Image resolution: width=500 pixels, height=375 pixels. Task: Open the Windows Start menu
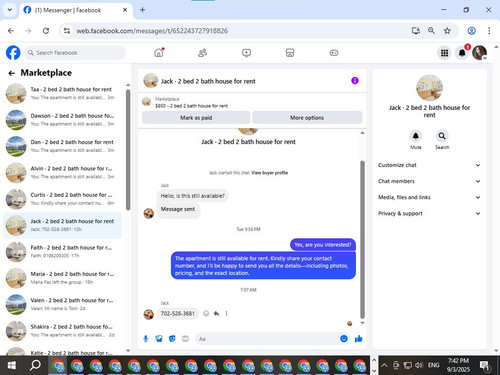click(x=12, y=365)
